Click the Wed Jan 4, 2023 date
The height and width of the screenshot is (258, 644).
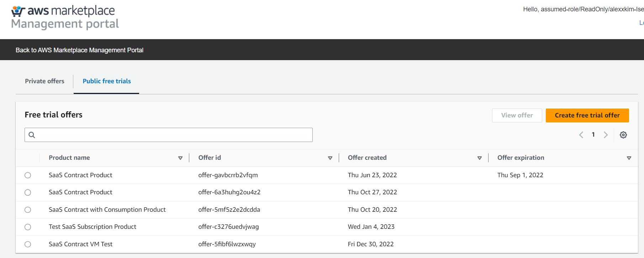pyautogui.click(x=371, y=227)
